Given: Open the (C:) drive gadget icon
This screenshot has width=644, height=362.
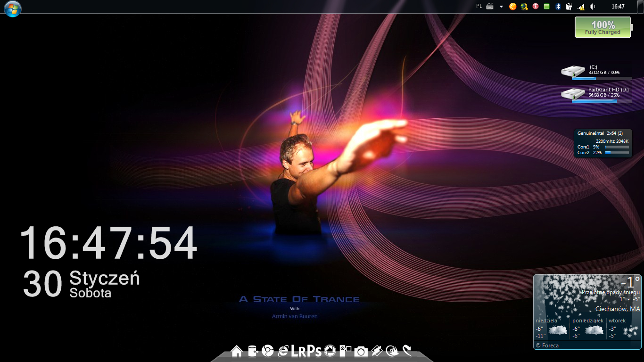Looking at the screenshot, I should (573, 71).
